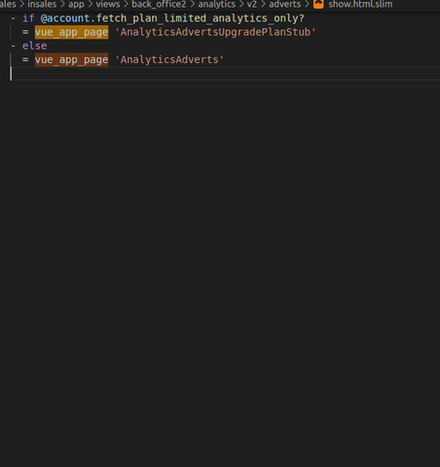Click the orange Slim file icon in breadcrumbs

[x=318, y=4]
